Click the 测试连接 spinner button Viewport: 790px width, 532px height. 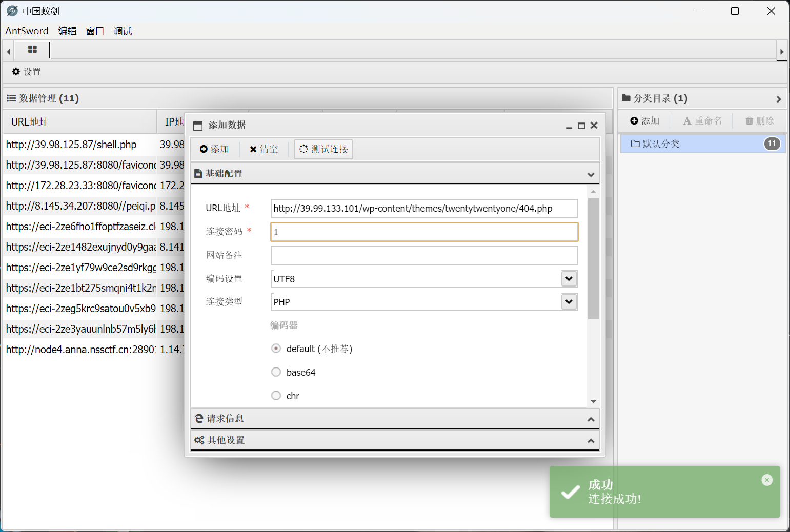tap(323, 149)
